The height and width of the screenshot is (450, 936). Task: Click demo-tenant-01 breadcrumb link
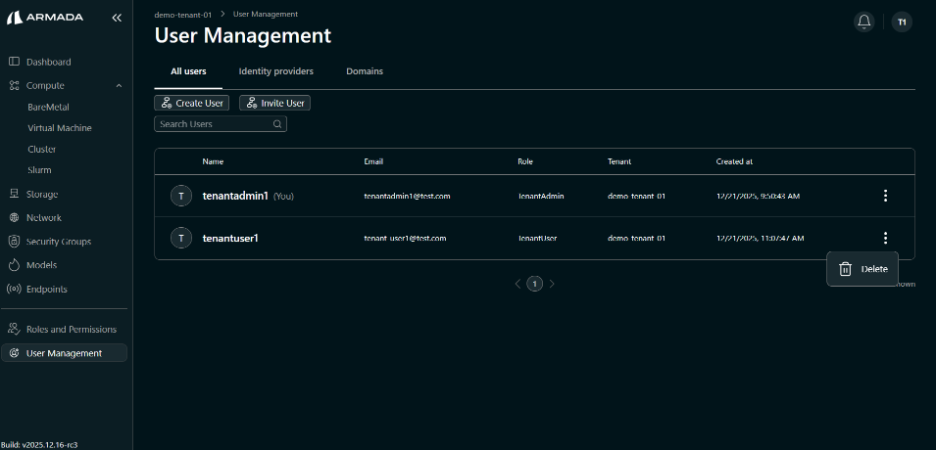click(182, 14)
